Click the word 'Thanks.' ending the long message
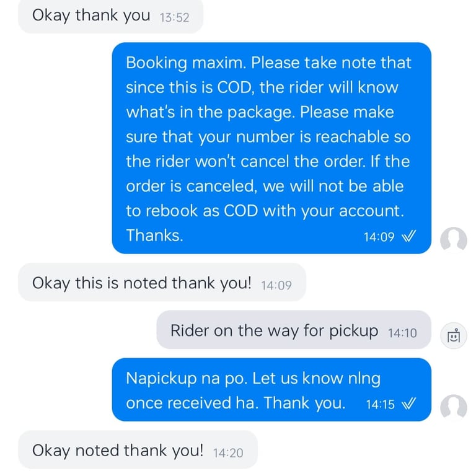This screenshot has height=476, width=476. pos(154,236)
